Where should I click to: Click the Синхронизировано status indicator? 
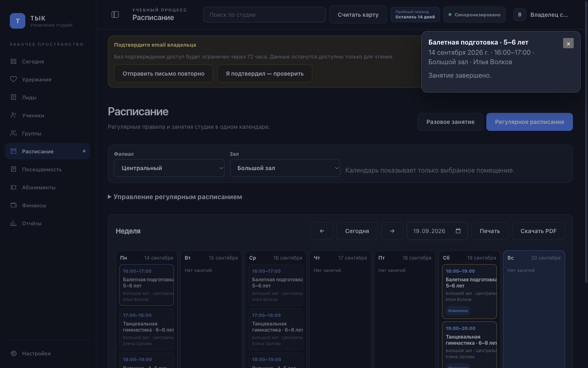click(x=474, y=15)
